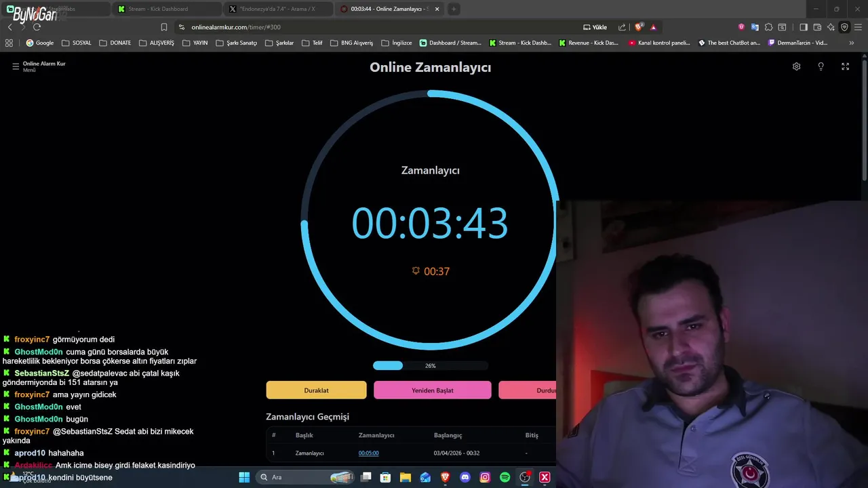868x488 pixels.
Task: Reload the page with refresh icon
Action: point(37,27)
